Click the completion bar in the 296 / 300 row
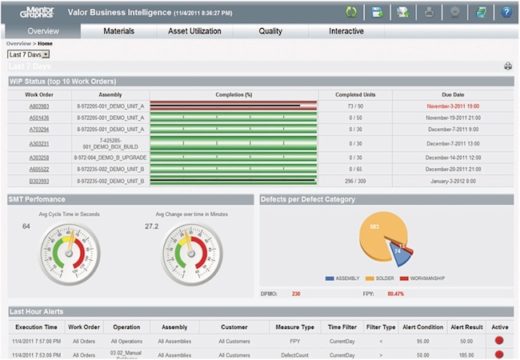The width and height of the screenshot is (520, 360). pos(233,181)
